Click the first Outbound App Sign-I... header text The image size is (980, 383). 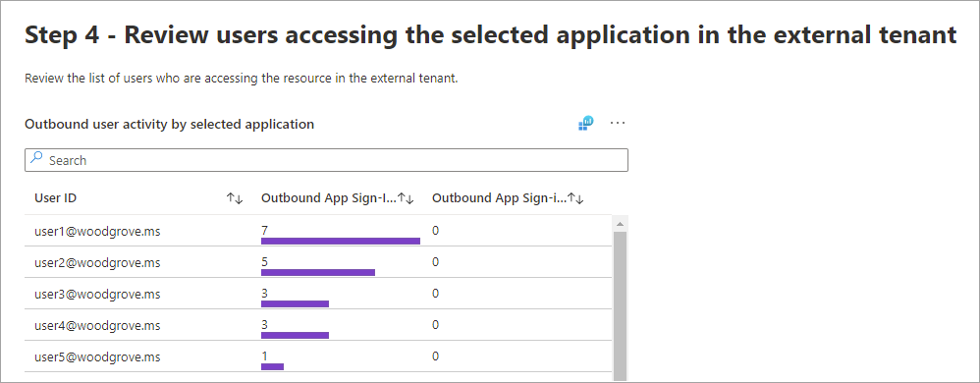[x=329, y=198]
